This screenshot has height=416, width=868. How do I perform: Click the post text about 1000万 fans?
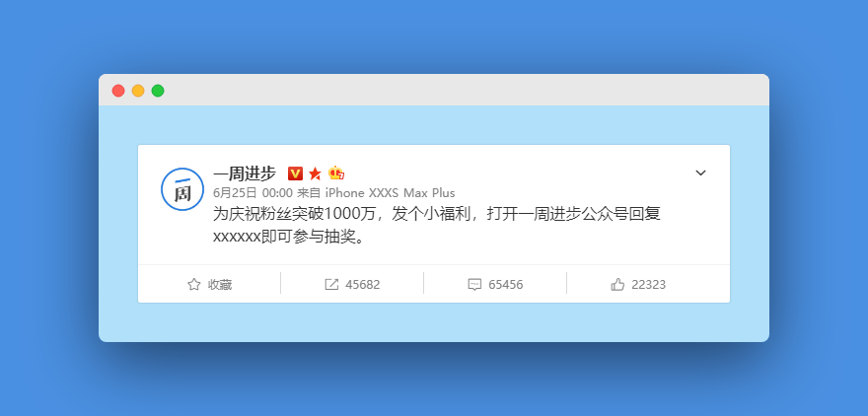coord(437,226)
